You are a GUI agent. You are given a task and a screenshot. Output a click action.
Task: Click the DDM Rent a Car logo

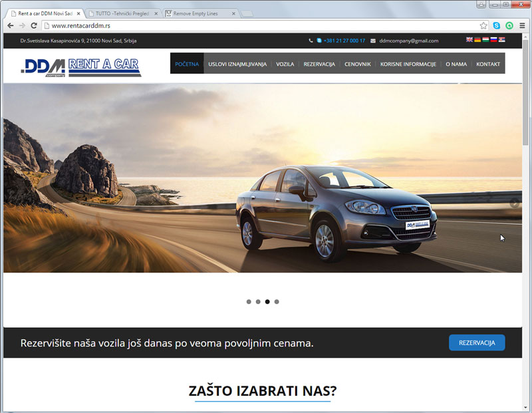[80, 67]
